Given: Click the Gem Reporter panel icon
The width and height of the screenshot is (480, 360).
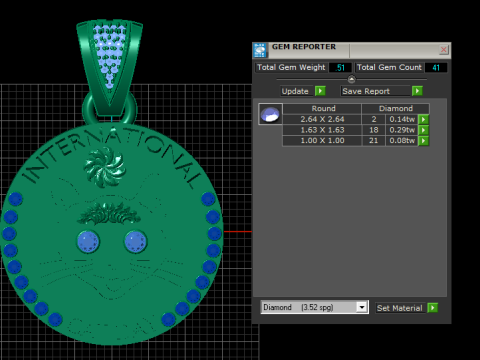Looking at the screenshot, I should (x=260, y=50).
